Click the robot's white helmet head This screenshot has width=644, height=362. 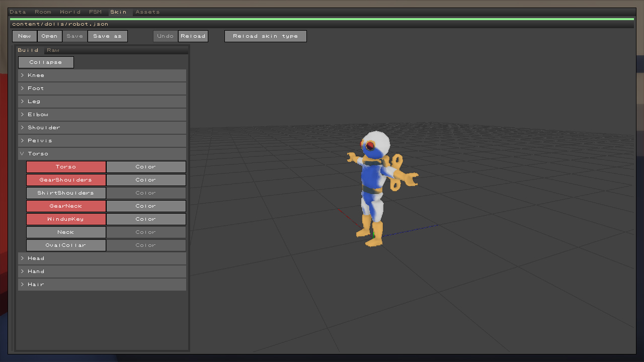point(376,145)
